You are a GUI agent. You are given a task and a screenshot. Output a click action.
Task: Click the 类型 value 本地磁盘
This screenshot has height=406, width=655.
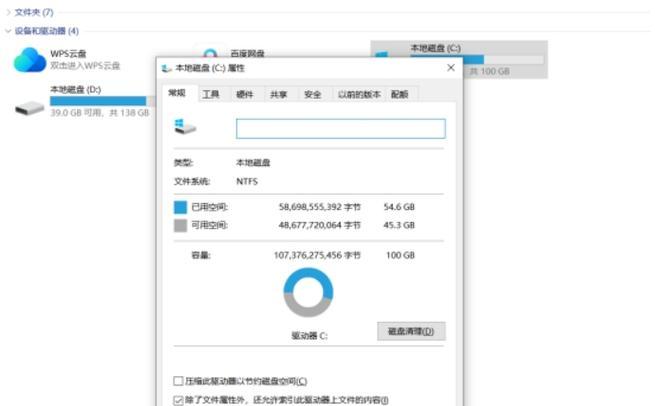click(x=253, y=163)
